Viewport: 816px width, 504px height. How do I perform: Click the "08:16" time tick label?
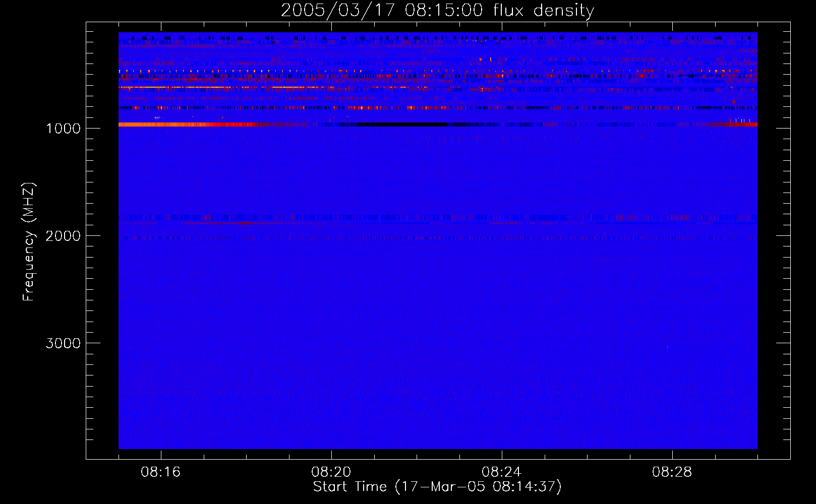click(x=160, y=472)
